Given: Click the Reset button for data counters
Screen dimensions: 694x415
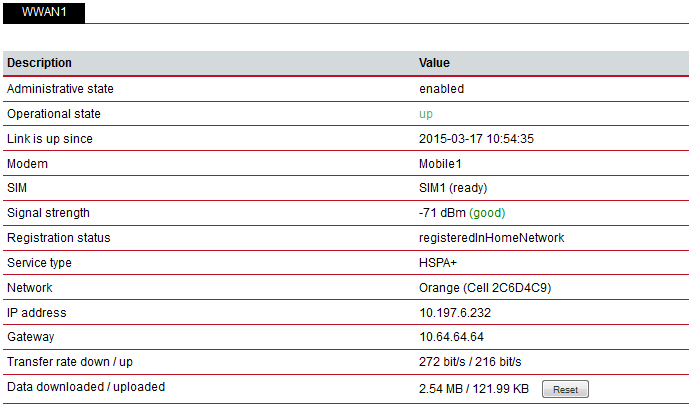Looking at the screenshot, I should [x=565, y=389].
